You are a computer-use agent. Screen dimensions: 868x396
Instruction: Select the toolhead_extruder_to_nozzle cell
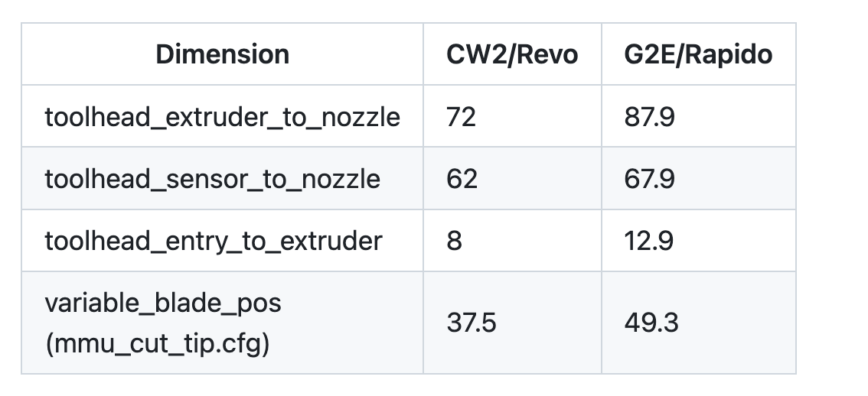point(222,117)
